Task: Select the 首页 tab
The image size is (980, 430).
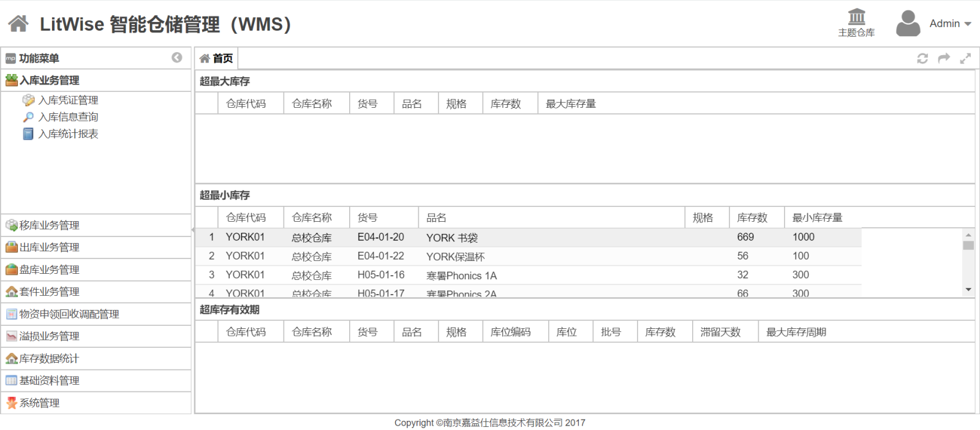Action: (216, 58)
